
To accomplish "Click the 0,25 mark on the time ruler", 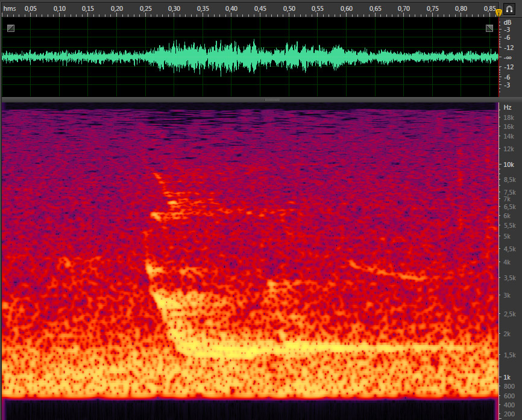I will 145,8.
